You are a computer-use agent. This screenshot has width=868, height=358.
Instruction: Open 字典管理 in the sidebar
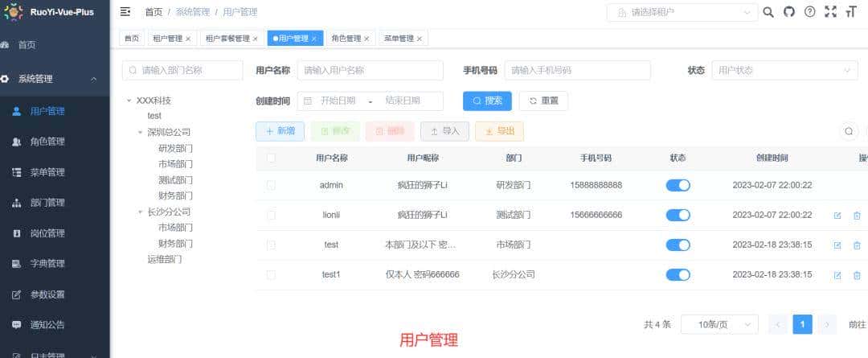click(x=55, y=264)
